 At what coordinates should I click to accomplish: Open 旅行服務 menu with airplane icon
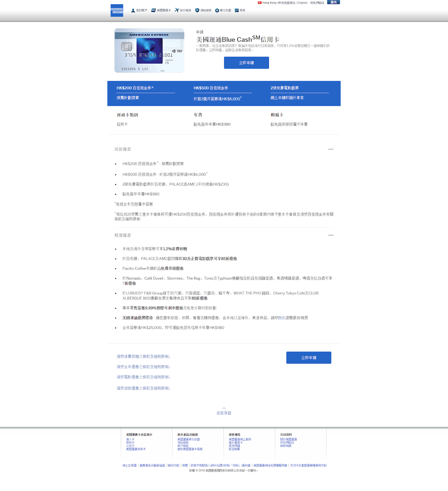click(x=183, y=10)
